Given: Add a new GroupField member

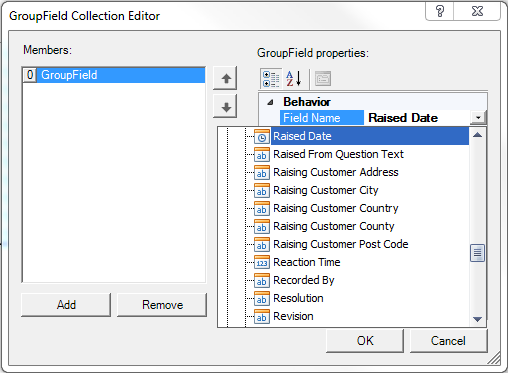Looking at the screenshot, I should 66,305.
